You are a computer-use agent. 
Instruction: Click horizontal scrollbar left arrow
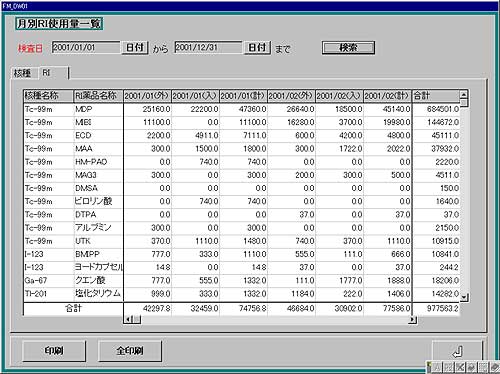pos(128,319)
